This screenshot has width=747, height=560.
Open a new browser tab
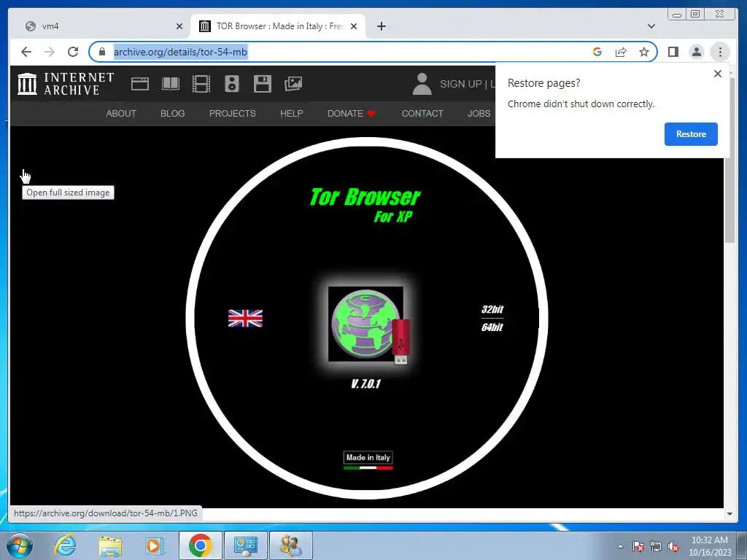(x=381, y=26)
